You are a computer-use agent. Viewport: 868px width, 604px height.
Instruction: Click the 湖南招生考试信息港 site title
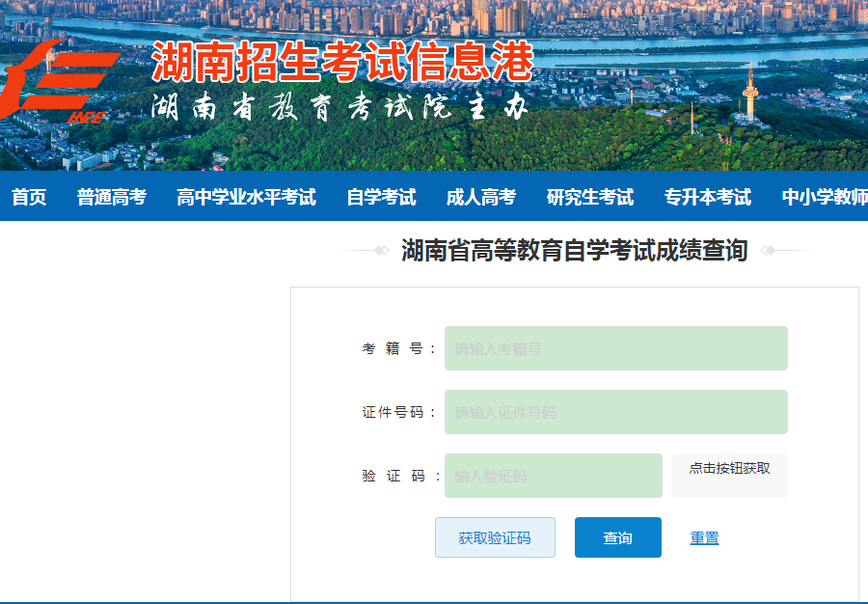341,63
